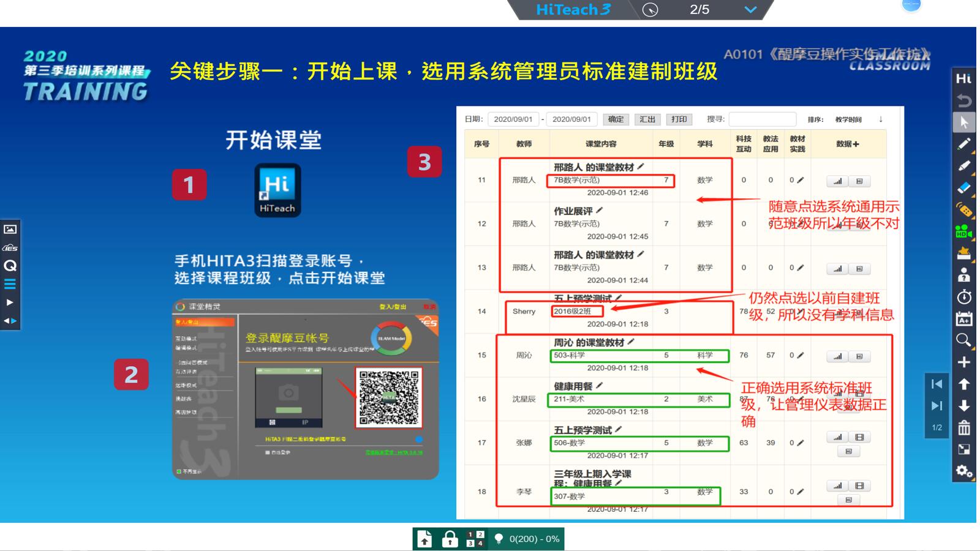Open the magnifier search tool

964,340
